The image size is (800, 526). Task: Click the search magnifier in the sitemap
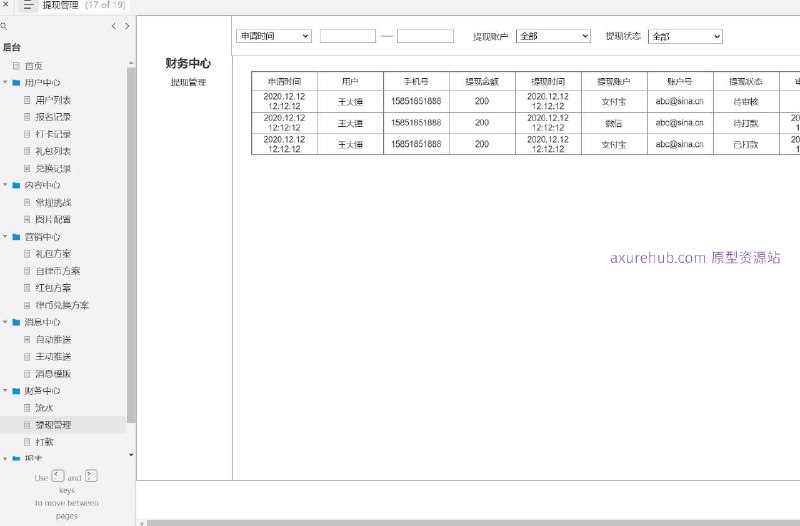[x=4, y=26]
